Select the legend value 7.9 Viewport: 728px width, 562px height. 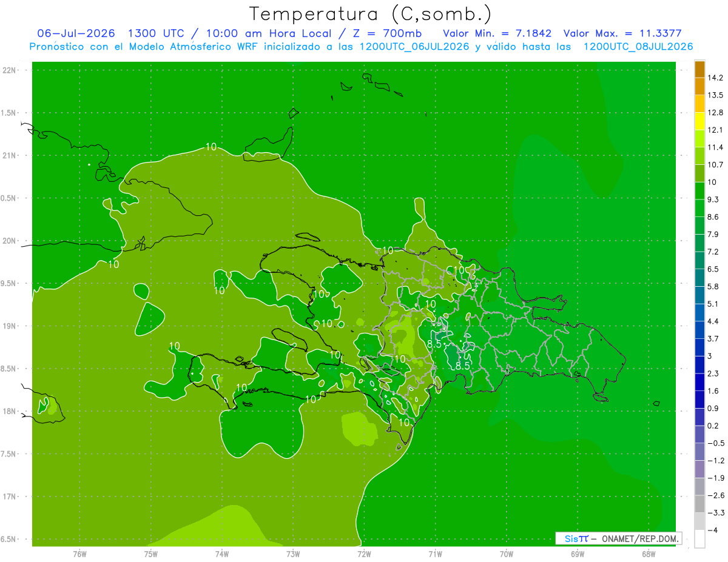pos(713,235)
